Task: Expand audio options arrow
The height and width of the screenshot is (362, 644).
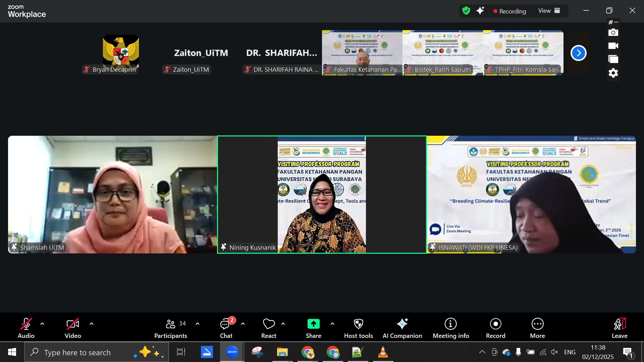Action: coord(42,324)
